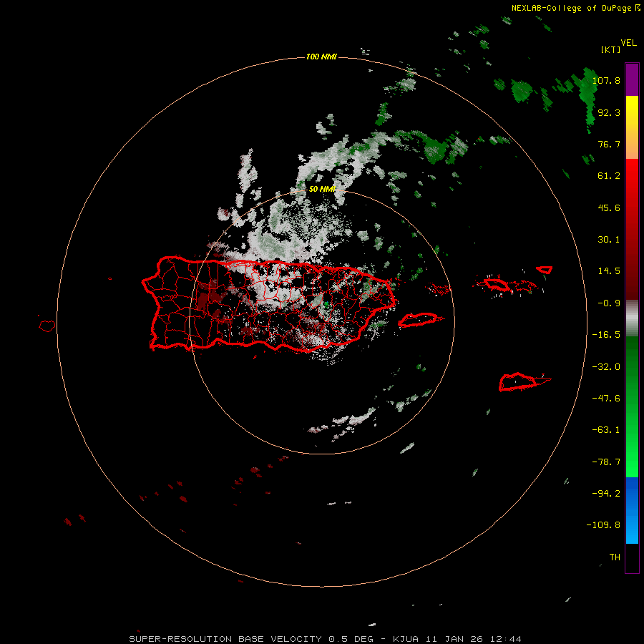Select the -94.2 scale value

(x=606, y=493)
